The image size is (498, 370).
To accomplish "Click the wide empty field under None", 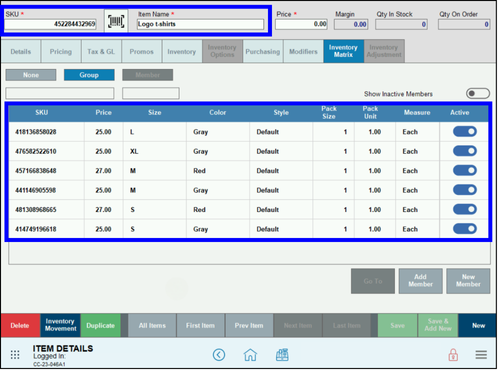I will click(x=60, y=93).
